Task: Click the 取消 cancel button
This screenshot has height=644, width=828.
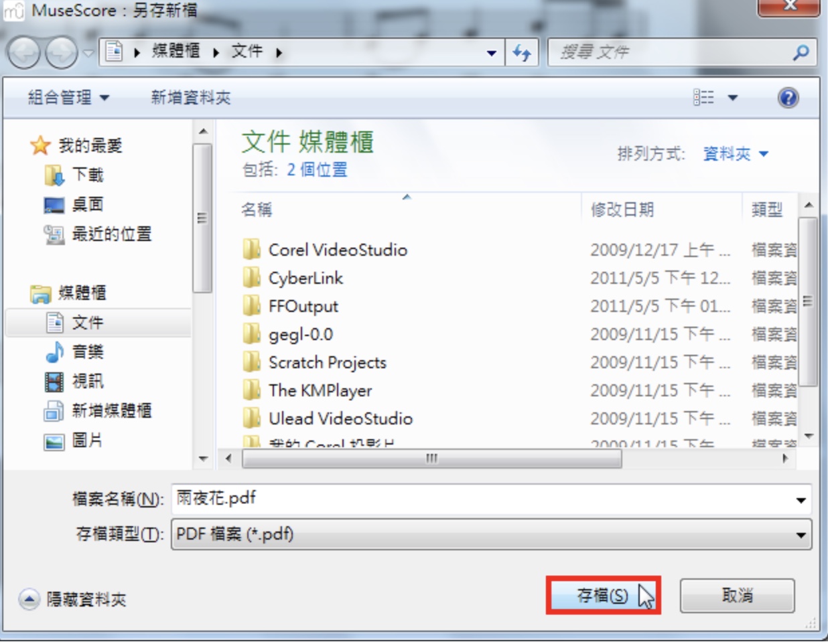Action: [x=737, y=595]
